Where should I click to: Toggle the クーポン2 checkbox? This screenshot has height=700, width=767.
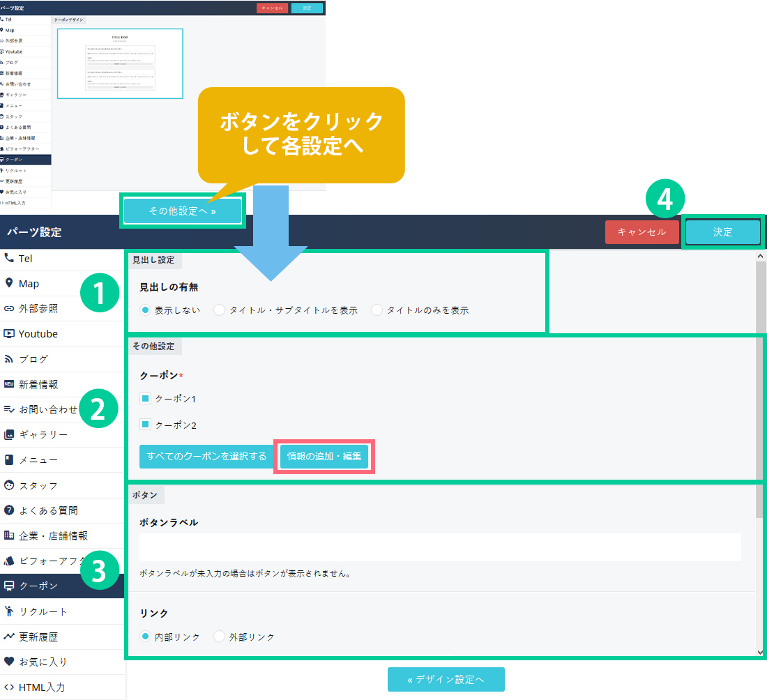[x=146, y=425]
